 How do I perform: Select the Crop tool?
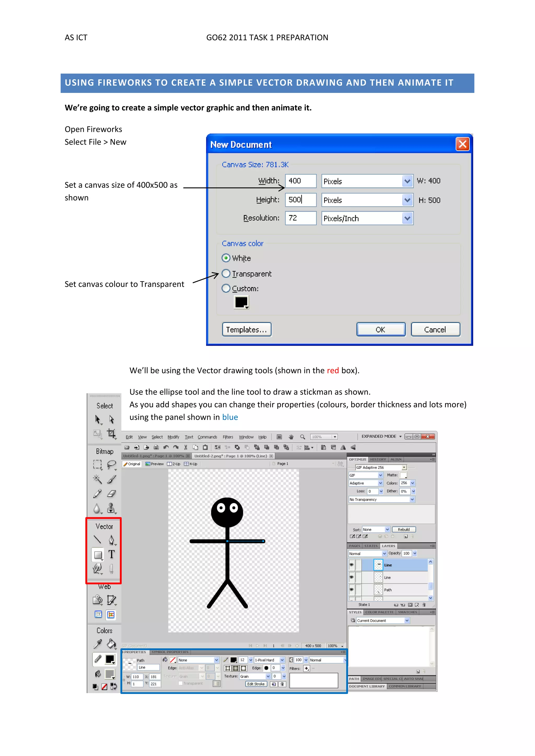coord(111,433)
